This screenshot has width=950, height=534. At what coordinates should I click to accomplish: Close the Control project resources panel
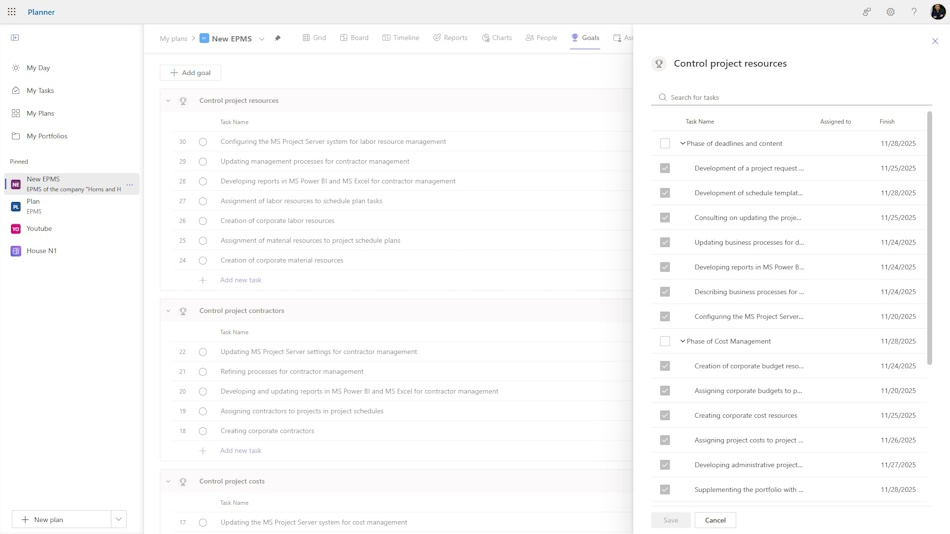935,41
